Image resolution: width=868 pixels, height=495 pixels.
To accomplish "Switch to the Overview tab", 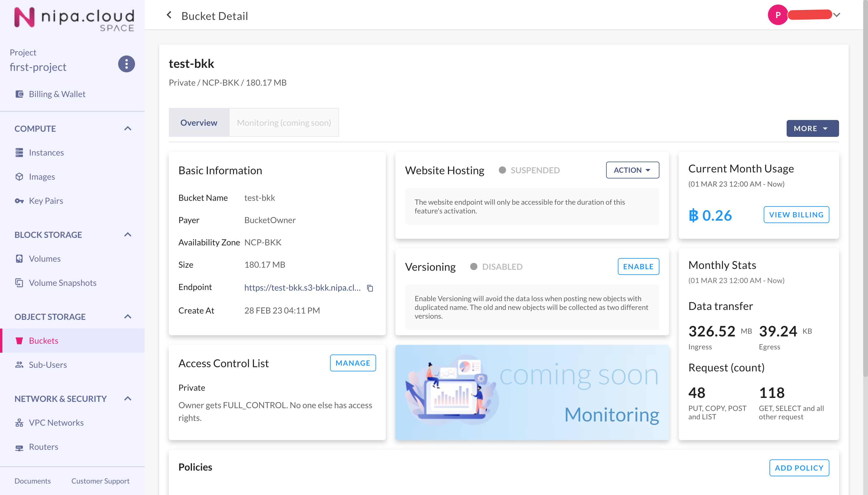I will coord(199,123).
